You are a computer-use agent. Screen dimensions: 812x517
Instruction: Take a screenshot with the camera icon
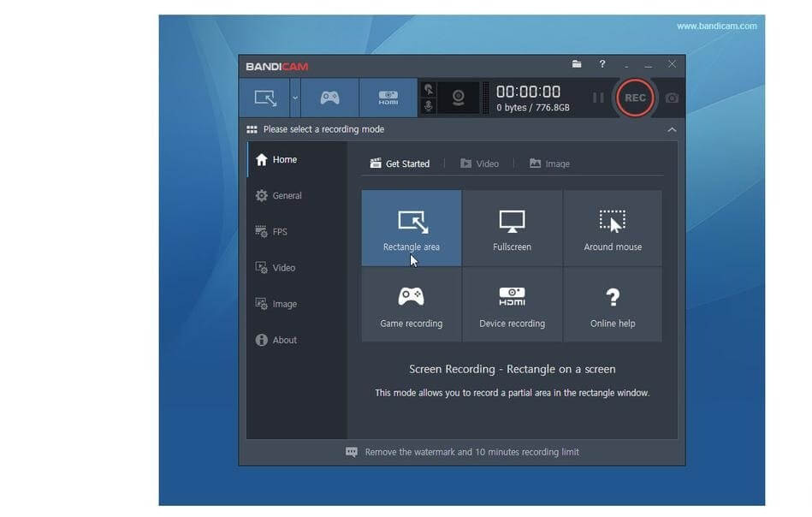tap(672, 98)
